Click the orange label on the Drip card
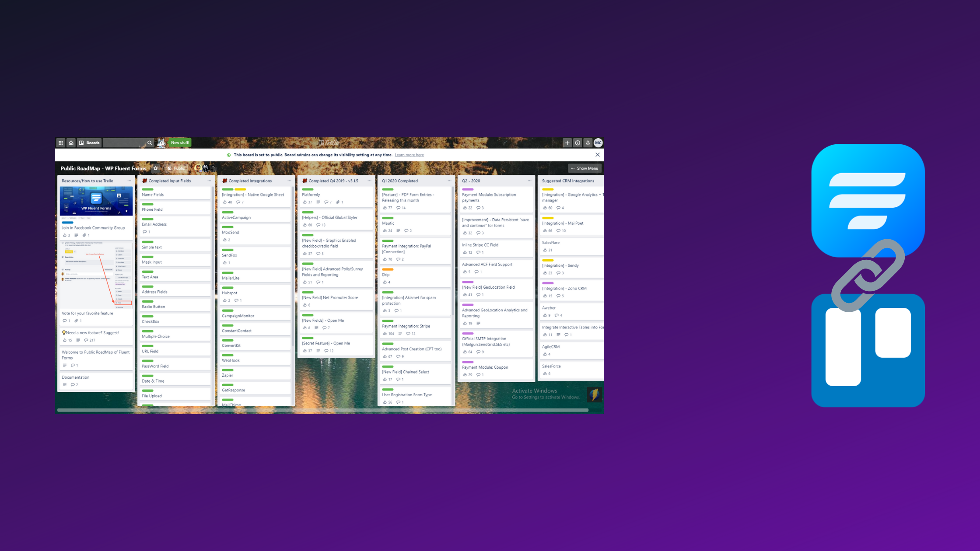 [388, 269]
